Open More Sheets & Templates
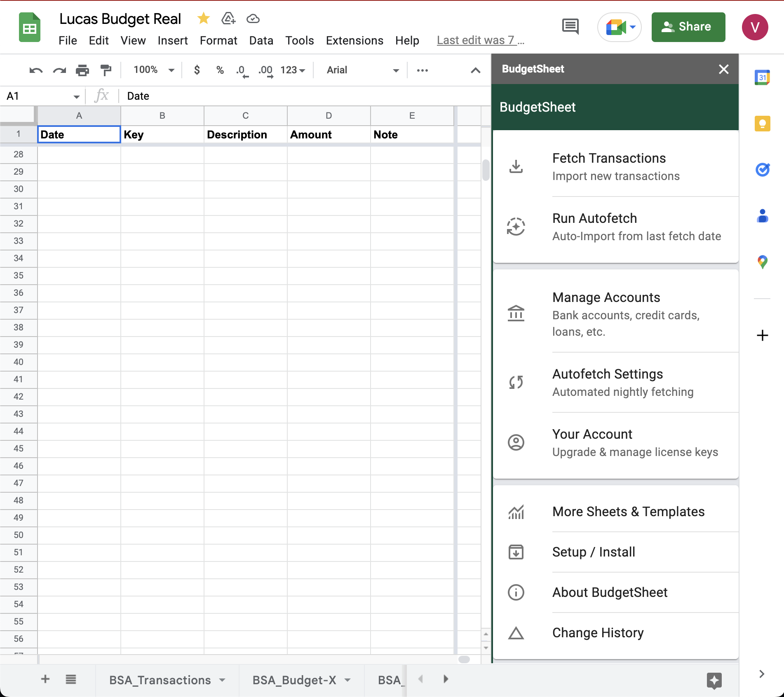 tap(616, 512)
